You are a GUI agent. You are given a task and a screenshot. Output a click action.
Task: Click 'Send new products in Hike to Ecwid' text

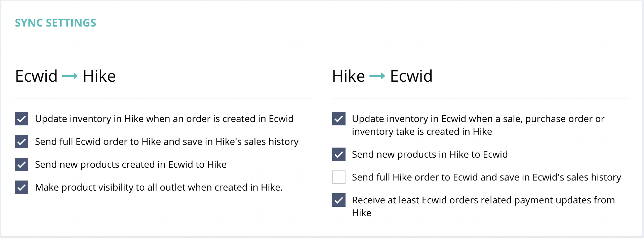point(430,154)
